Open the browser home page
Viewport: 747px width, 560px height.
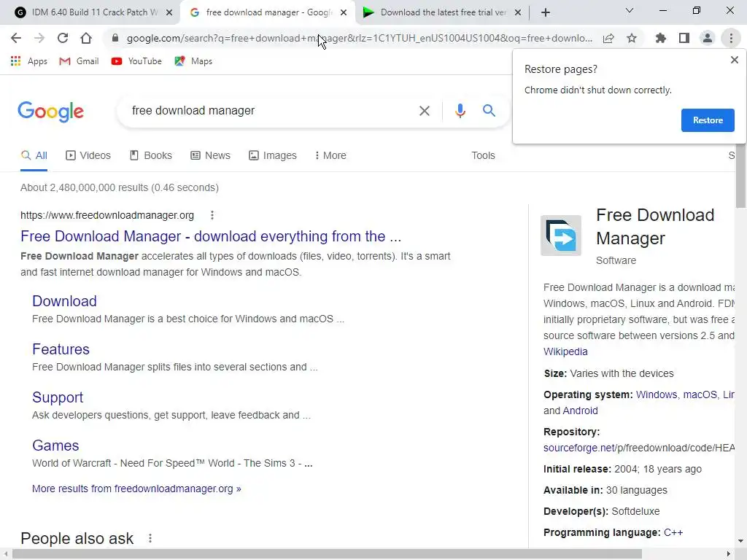(86, 38)
